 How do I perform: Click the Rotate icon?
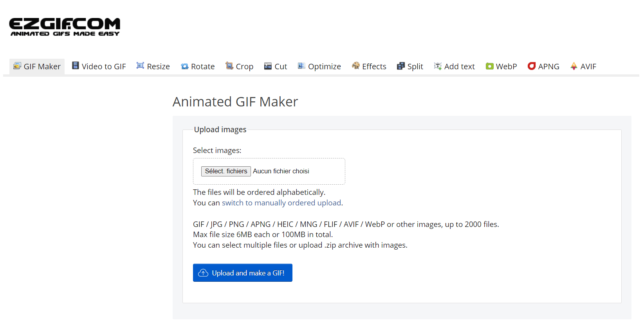185,66
